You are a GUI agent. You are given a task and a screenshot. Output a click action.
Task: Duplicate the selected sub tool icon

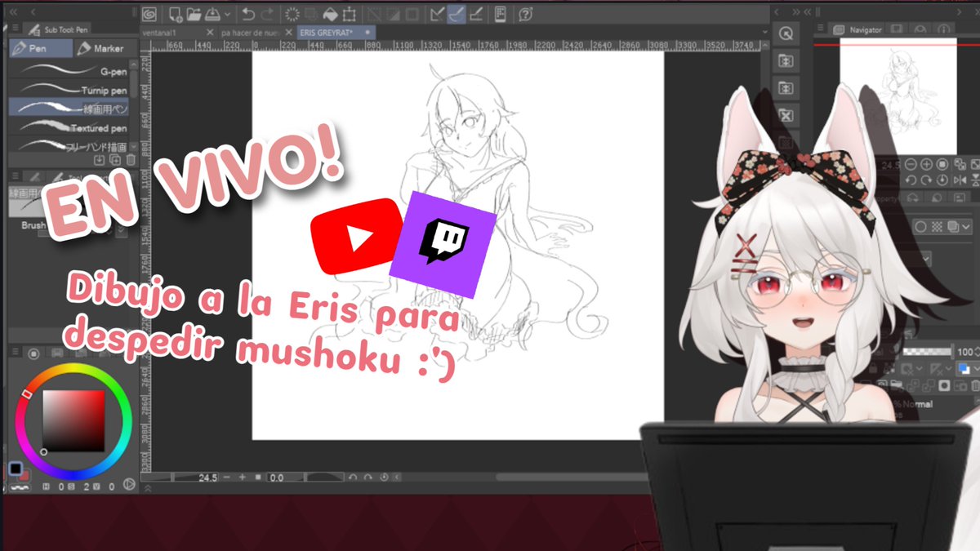point(115,160)
